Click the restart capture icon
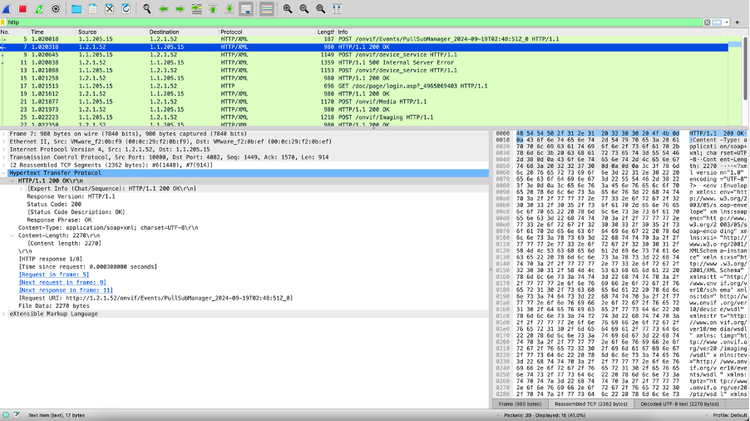The width and height of the screenshot is (750, 421). (x=37, y=8)
